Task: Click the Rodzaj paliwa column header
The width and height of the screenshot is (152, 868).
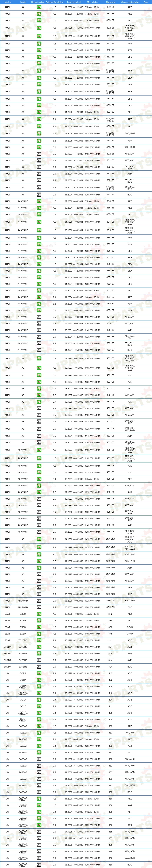Action: pyautogui.click(x=38, y=2)
